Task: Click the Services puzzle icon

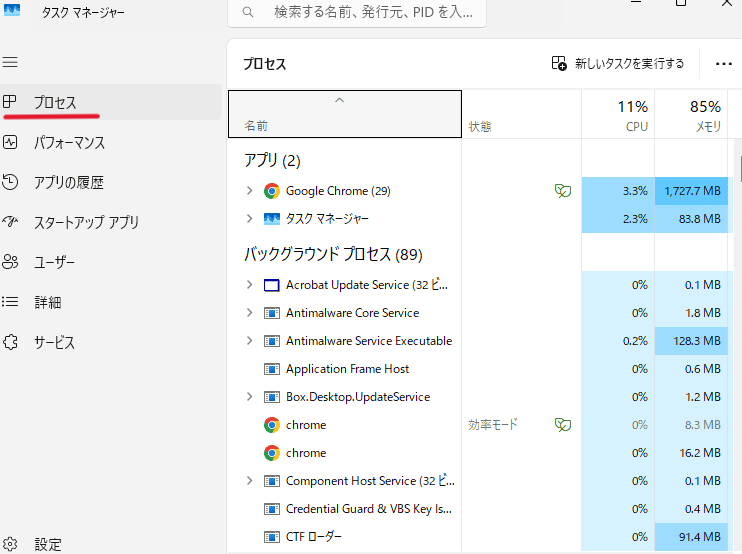Action: [x=10, y=342]
